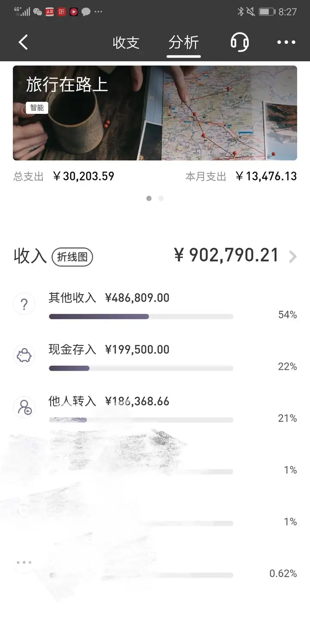Toggle the 折线图 line chart view
The height and width of the screenshot is (644, 310).
point(72,257)
